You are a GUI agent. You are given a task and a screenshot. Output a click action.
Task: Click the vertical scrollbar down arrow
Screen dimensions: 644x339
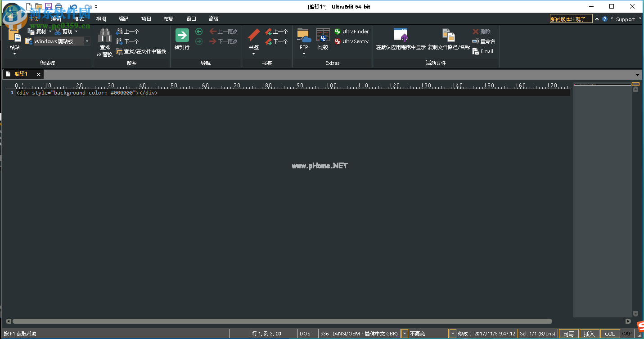click(x=635, y=313)
